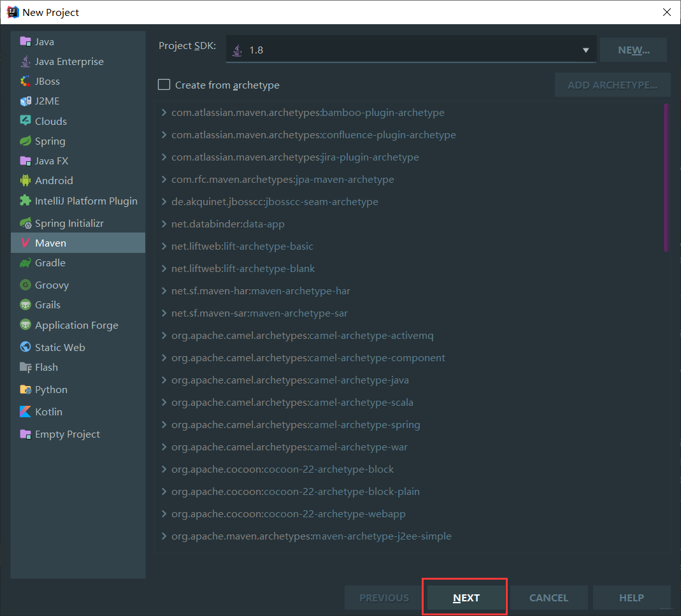
Task: Click the Android robot icon
Action: (25, 180)
